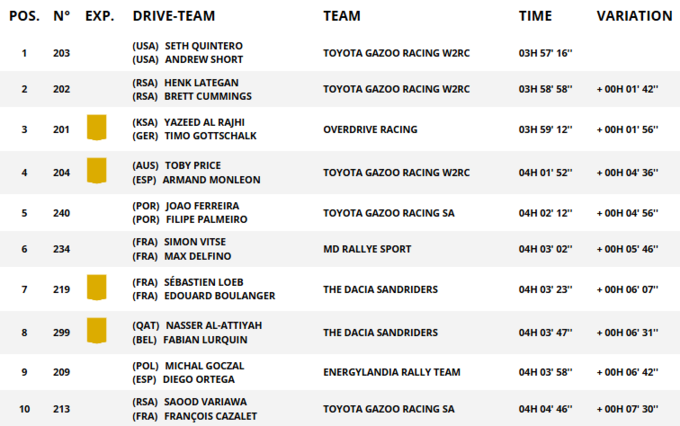Open the Energylandia Rally Team entry

tap(391, 372)
